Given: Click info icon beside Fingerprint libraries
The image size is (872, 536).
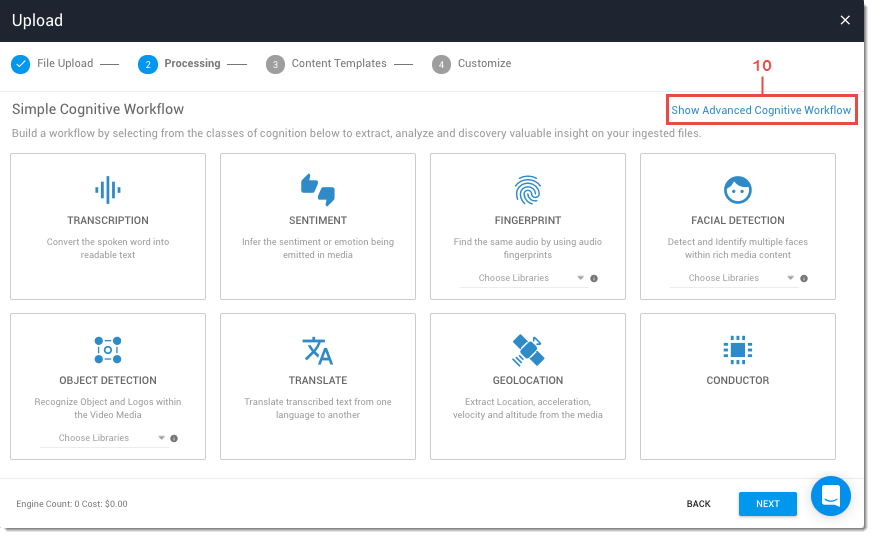Looking at the screenshot, I should pyautogui.click(x=593, y=279).
